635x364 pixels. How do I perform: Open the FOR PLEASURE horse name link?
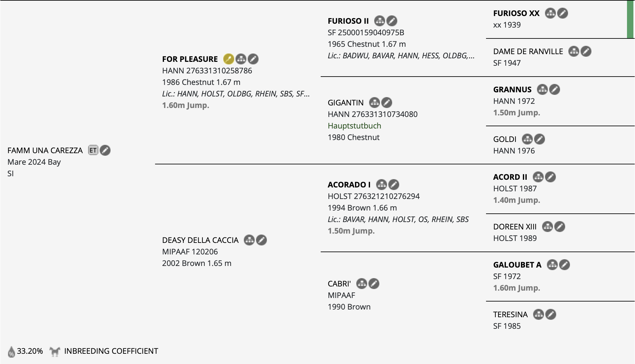tap(190, 59)
